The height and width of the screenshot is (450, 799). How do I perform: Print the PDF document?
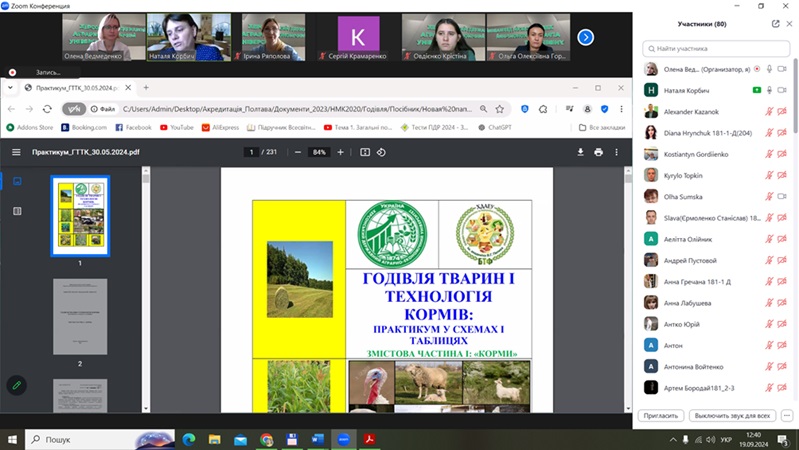point(598,152)
